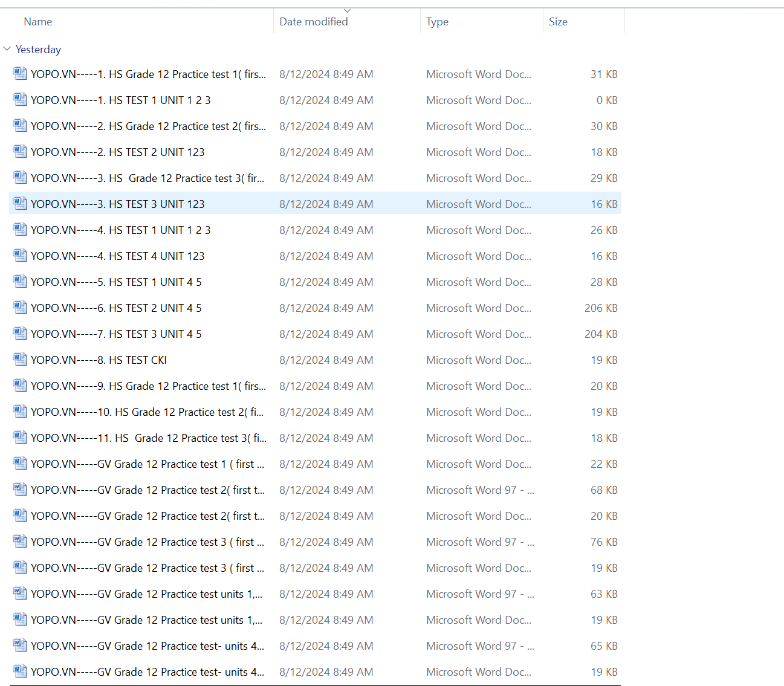Click Word icon of '3. HS Grade 12 Practice test 3' file
Viewport: 784px width, 686px height.
pos(20,178)
